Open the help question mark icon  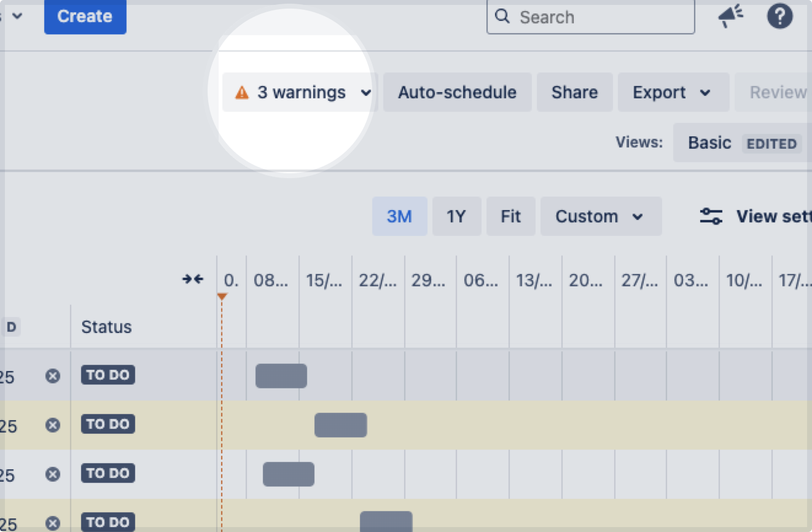pyautogui.click(x=779, y=17)
